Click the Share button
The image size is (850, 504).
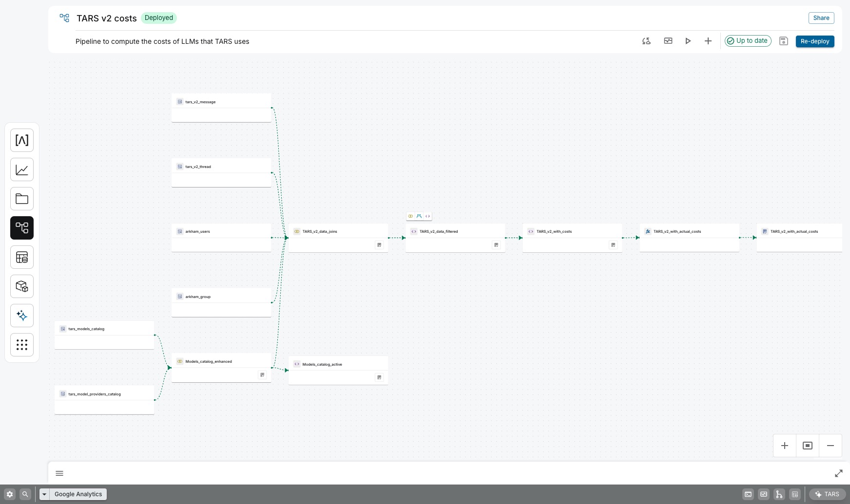(821, 18)
